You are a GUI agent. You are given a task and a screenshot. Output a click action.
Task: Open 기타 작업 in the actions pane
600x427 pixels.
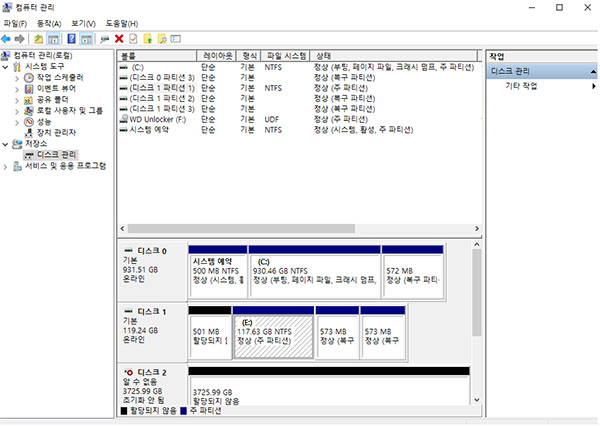coord(521,86)
